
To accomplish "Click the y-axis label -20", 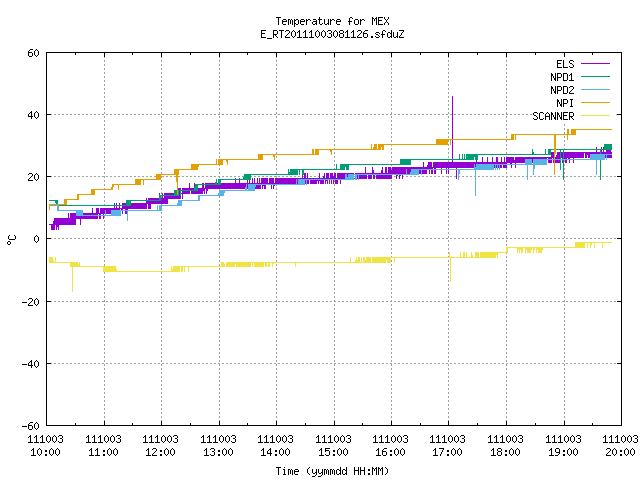I will [x=31, y=302].
